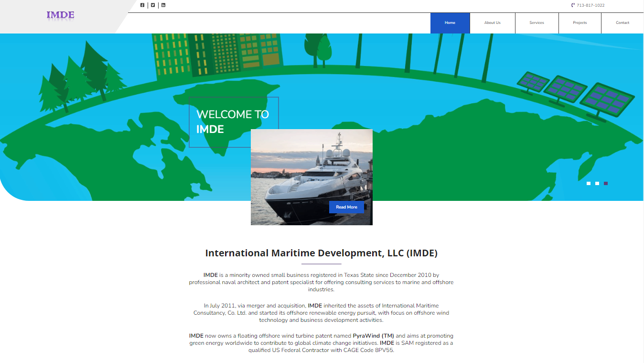The width and height of the screenshot is (644, 363).
Task: Click the bold PyraWind (TM) text
Action: click(x=373, y=336)
